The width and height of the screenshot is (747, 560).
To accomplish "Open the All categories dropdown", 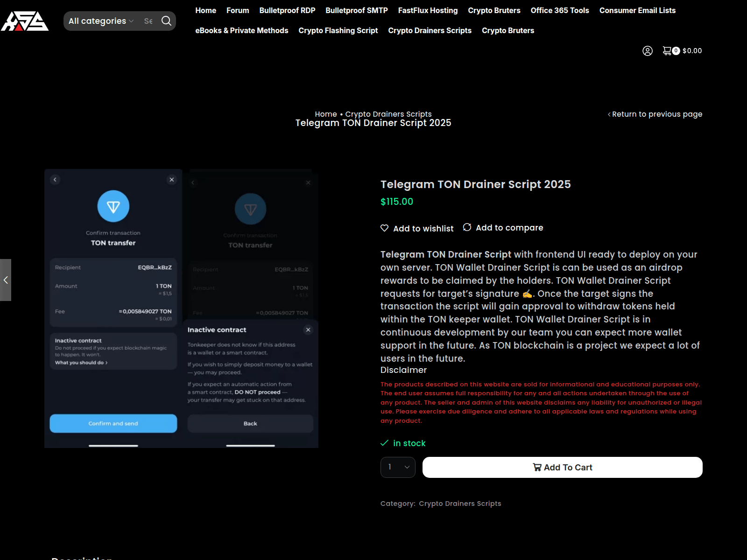I will [101, 21].
